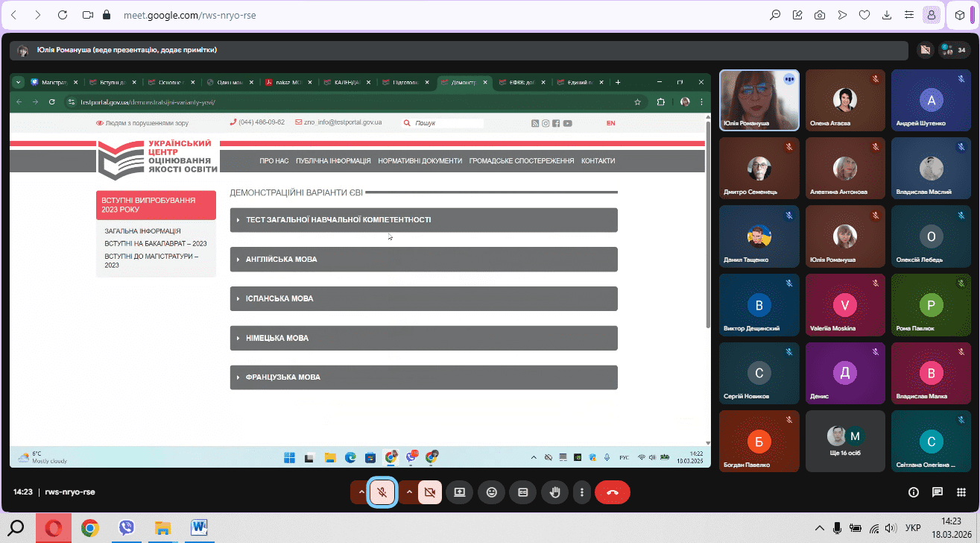This screenshot has height=543, width=980.
Task: Expand audio settings arrow beside microphone
Action: click(x=361, y=492)
